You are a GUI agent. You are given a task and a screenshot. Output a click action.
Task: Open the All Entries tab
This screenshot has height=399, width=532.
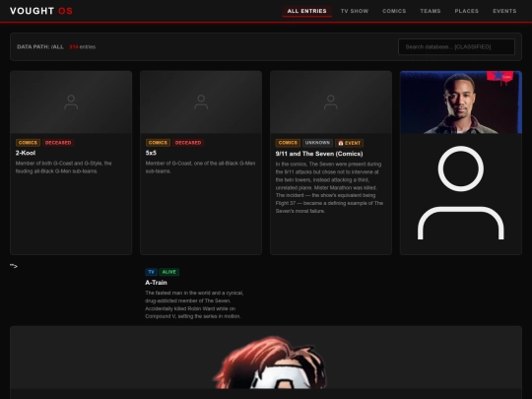[x=306, y=11]
